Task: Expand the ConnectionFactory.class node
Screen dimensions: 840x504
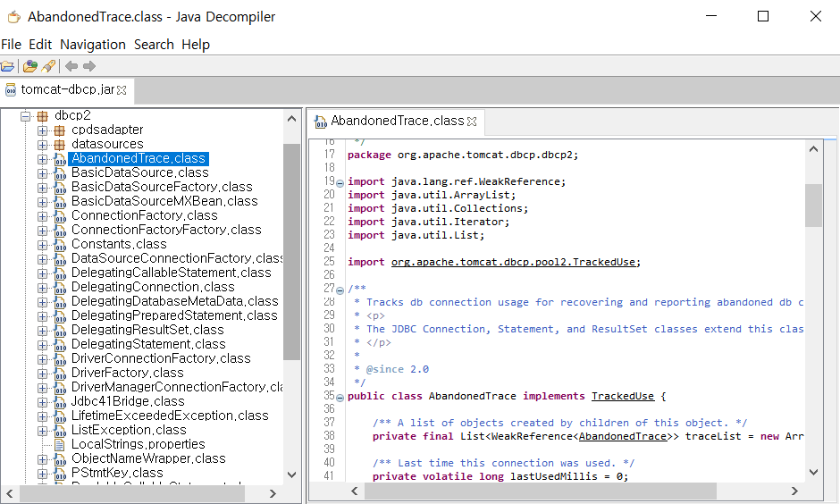Action: tap(42, 216)
